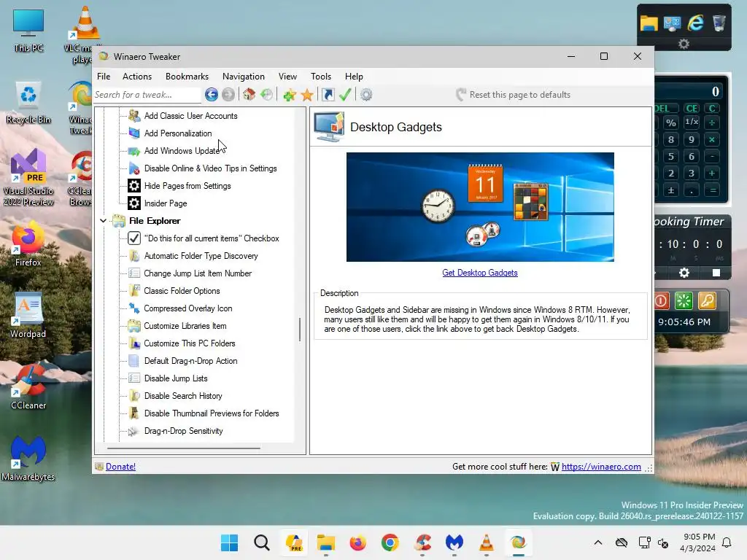Click the launcher gadget settings gear
The height and width of the screenshot is (560, 747).
[684, 44]
